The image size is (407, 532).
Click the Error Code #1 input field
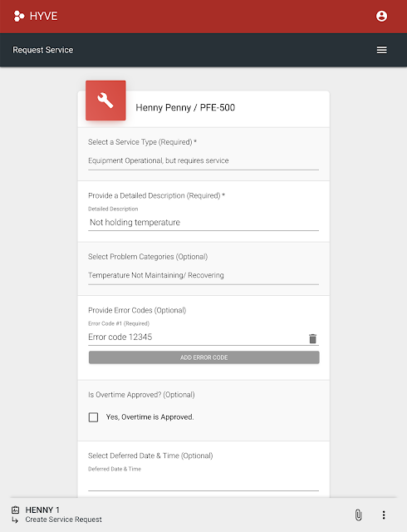coord(197,337)
